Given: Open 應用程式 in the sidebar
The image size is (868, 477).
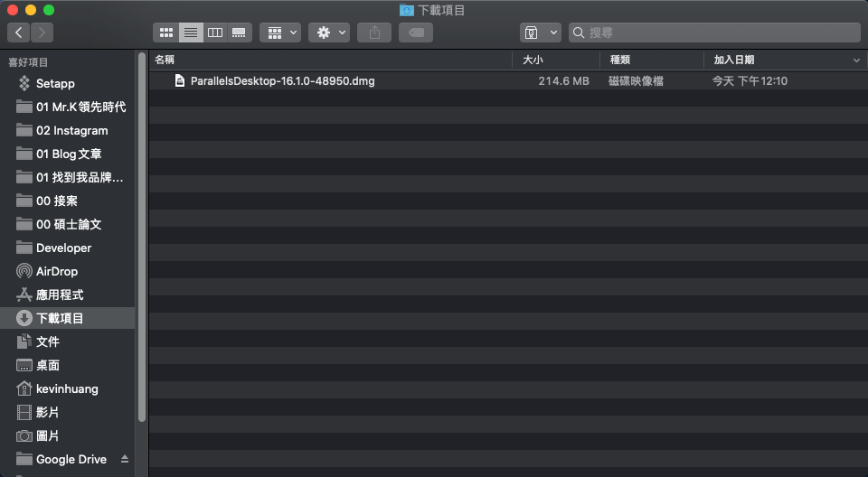Looking at the screenshot, I should click(x=60, y=295).
